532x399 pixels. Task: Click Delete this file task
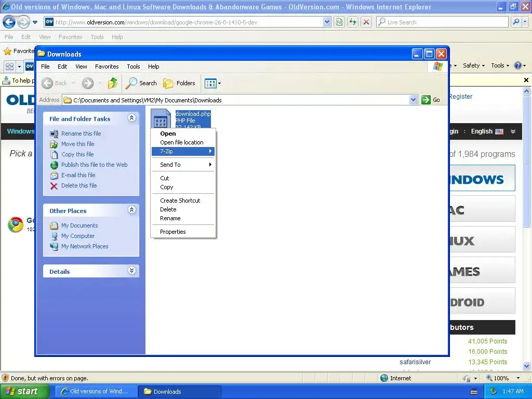pyautogui.click(x=73, y=185)
